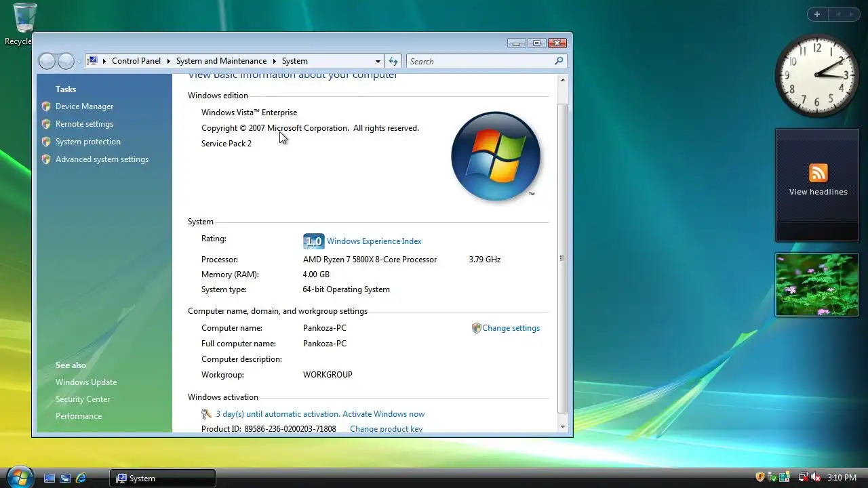868x488 pixels.
Task: Open Remote settings task link
Action: click(x=84, y=124)
